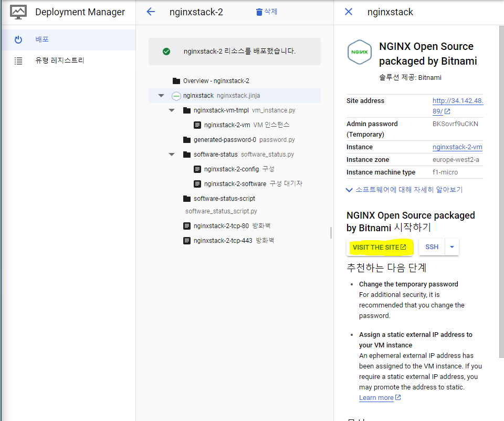Click the password.py file label

tap(277, 140)
